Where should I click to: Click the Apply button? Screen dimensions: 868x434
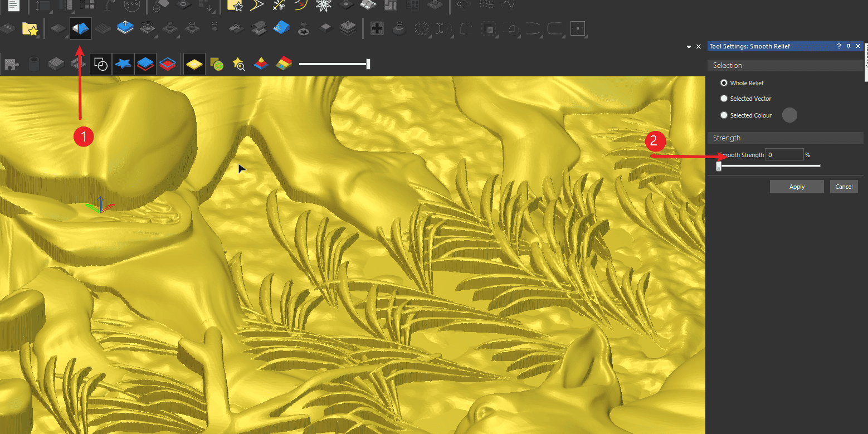point(797,186)
